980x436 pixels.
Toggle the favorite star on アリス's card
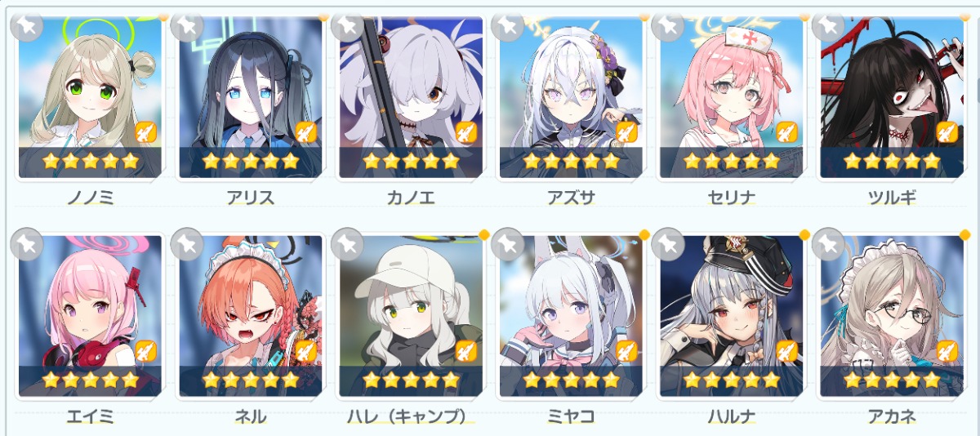[187, 25]
